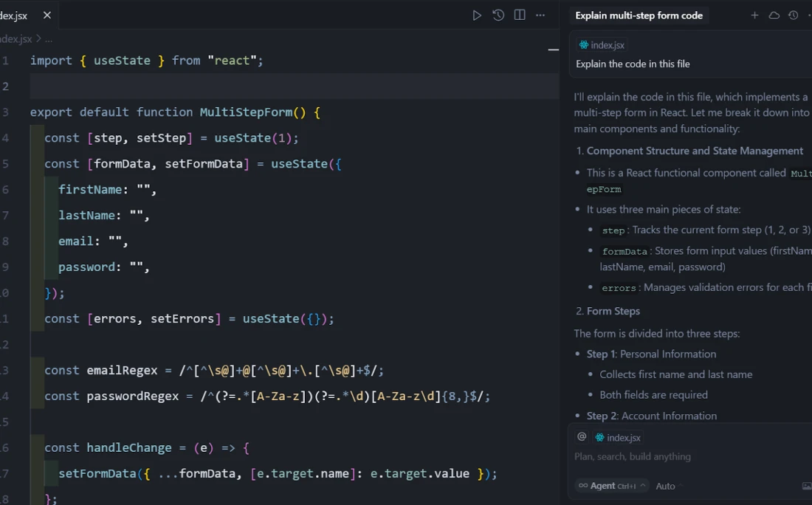Screen dimensions: 812x505
Task: Click the cloud icon in chat header
Action: (774, 16)
